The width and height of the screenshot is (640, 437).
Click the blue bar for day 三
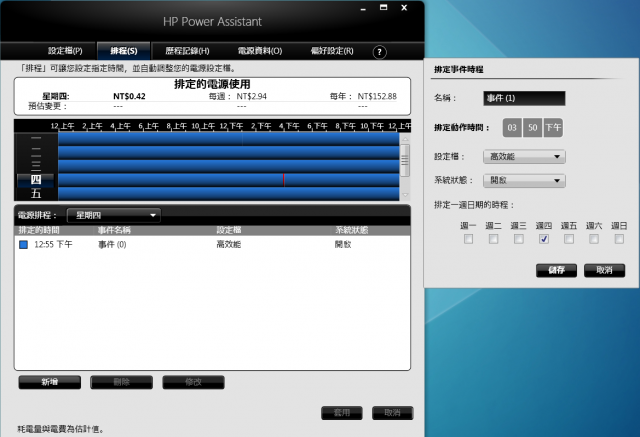point(229,166)
